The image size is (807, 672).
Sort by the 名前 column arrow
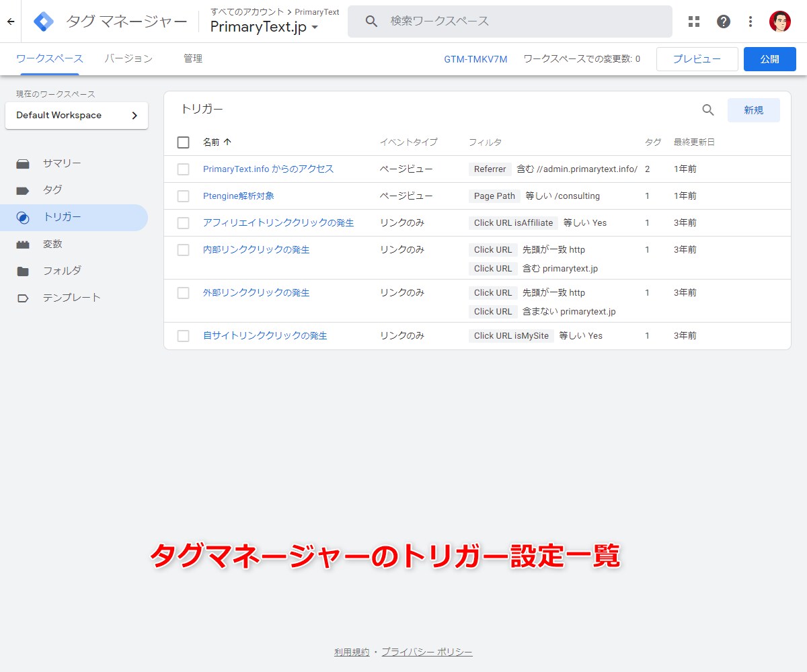227,142
